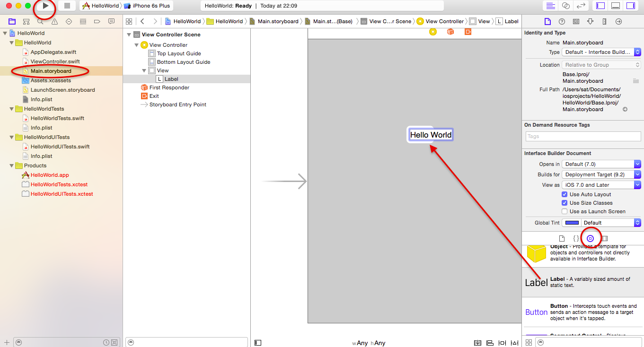Click the wAny hAny size class control
Screen dimensions: 644x347
point(369,343)
